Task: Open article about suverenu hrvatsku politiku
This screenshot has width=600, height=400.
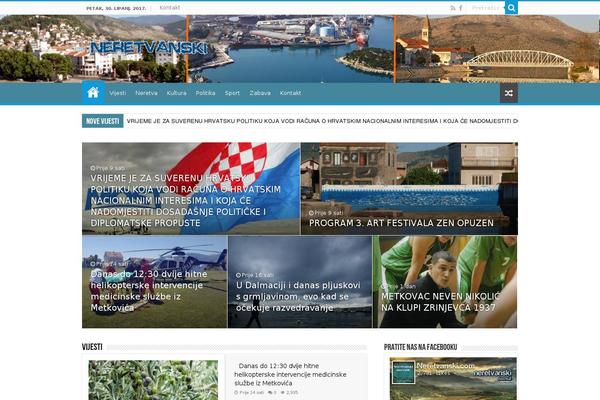Action: (x=191, y=189)
